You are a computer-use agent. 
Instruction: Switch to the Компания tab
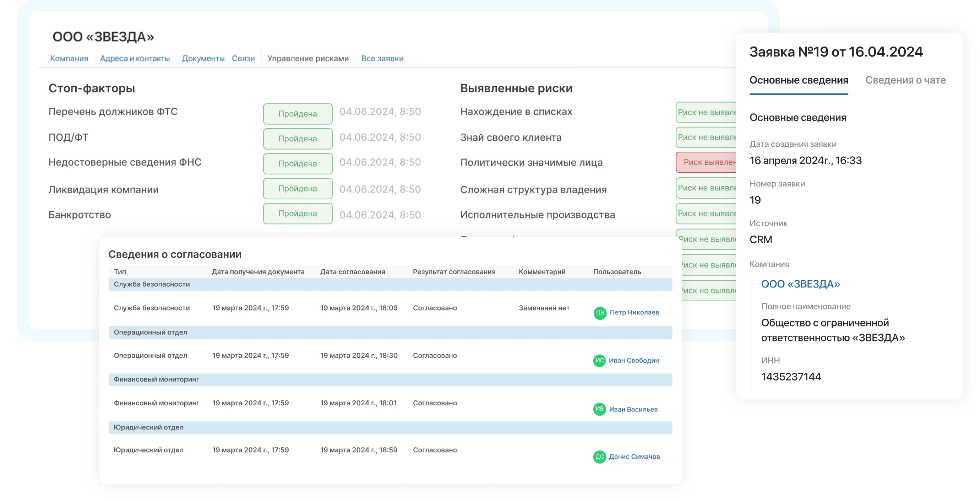pos(69,58)
